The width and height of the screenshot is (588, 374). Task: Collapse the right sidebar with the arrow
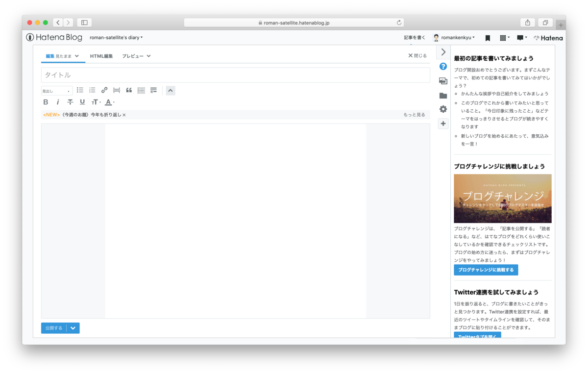(443, 52)
